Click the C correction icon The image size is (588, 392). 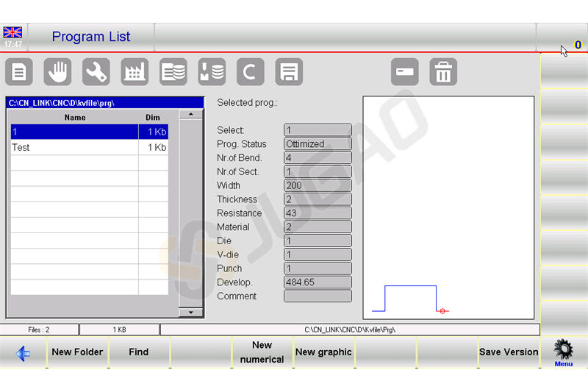(251, 72)
